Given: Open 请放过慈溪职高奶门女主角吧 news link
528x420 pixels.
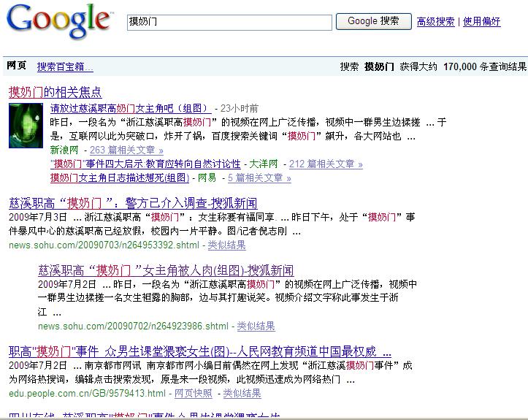Looking at the screenshot, I should [x=131, y=108].
